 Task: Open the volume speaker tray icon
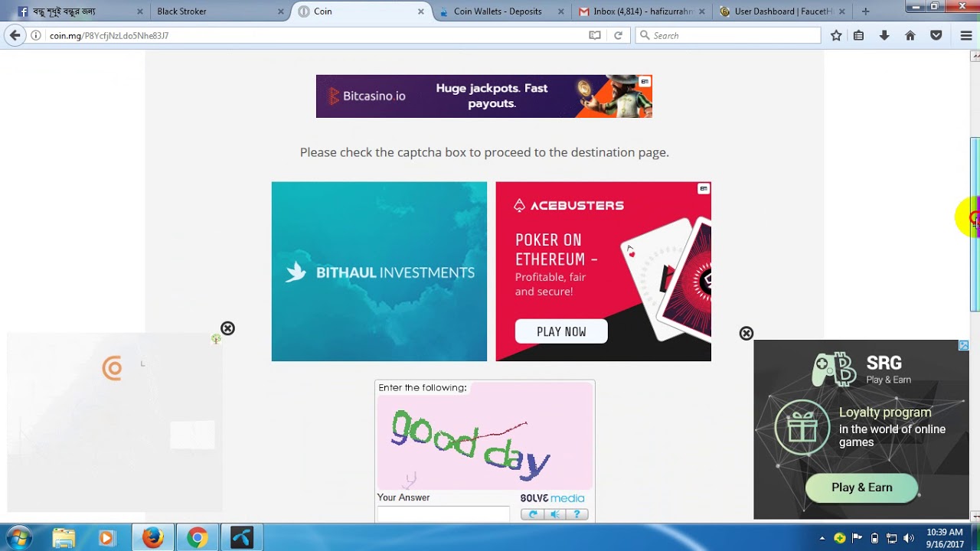coord(910,538)
